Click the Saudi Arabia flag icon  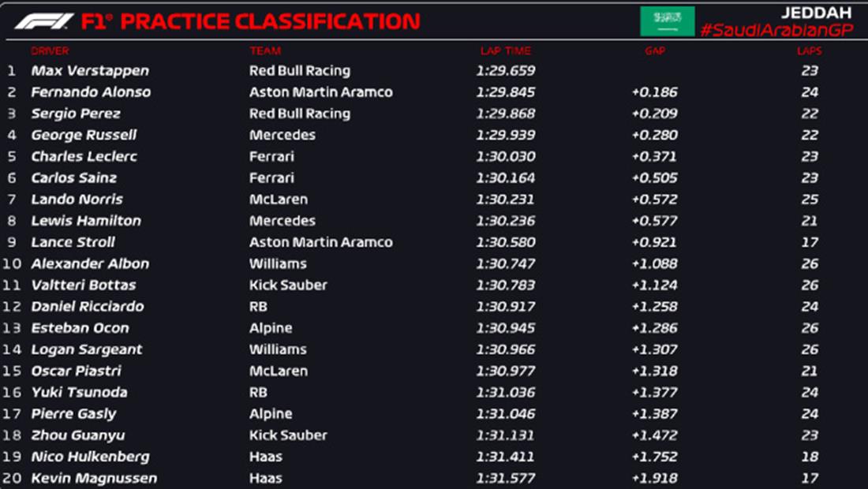[x=667, y=21]
